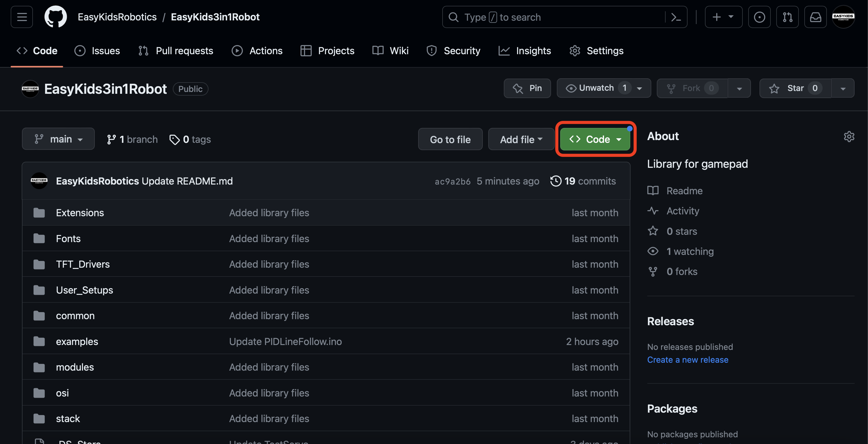This screenshot has height=444, width=868.
Task: Open the TFT_Drivers folder
Action: click(83, 264)
